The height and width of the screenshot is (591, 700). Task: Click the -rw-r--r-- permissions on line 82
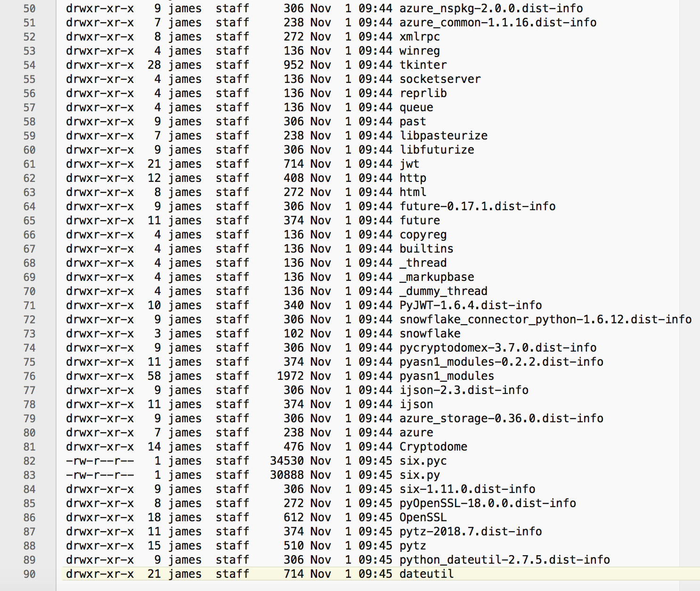[x=99, y=461]
